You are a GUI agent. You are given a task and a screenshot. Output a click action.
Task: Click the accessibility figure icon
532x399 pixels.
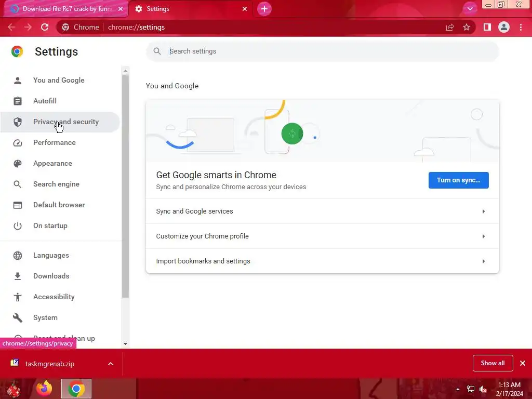click(x=18, y=297)
